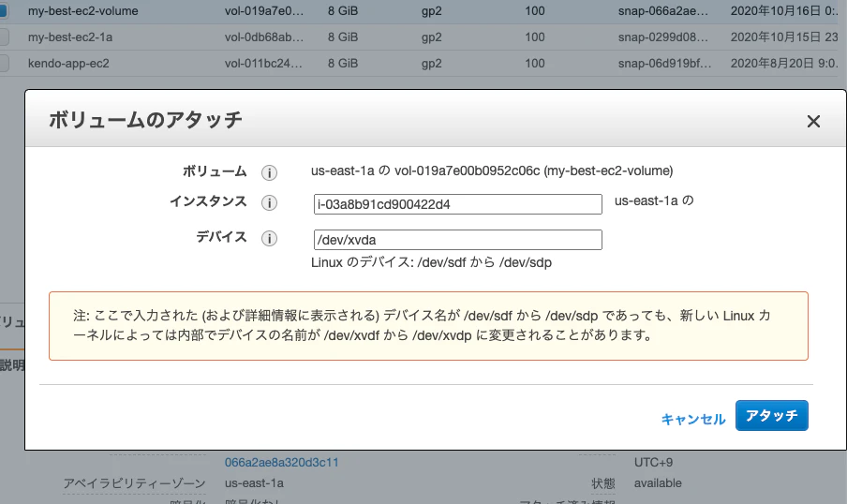Select volume name kendo-app-ec2
This screenshot has height=504, width=847.
click(x=68, y=63)
